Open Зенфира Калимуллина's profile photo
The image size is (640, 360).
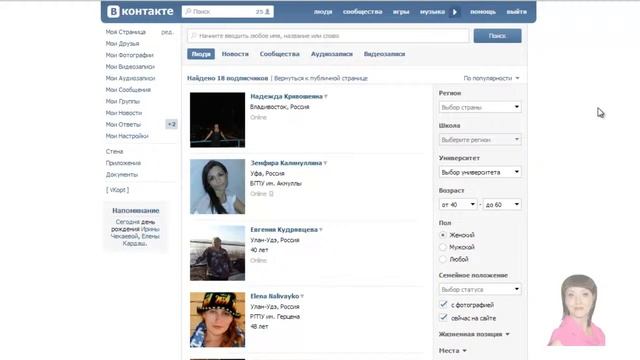coord(218,187)
